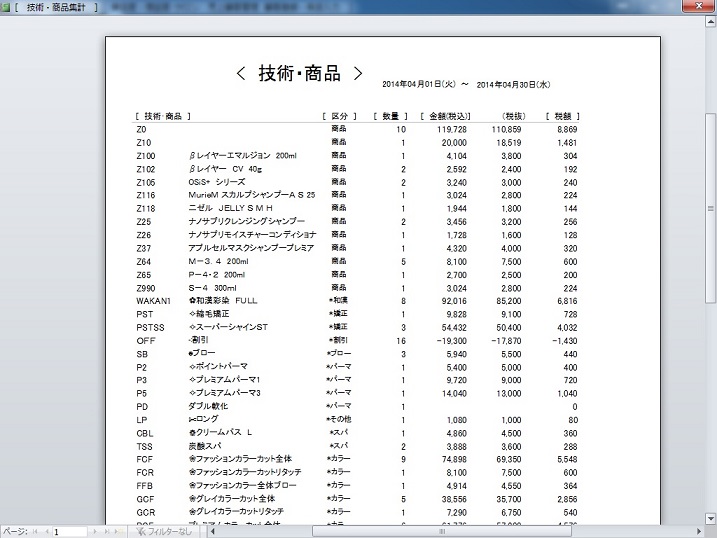This screenshot has height=538, width=717.
Task: Click 和漢彩染 FULL item name
Action: click(223, 301)
